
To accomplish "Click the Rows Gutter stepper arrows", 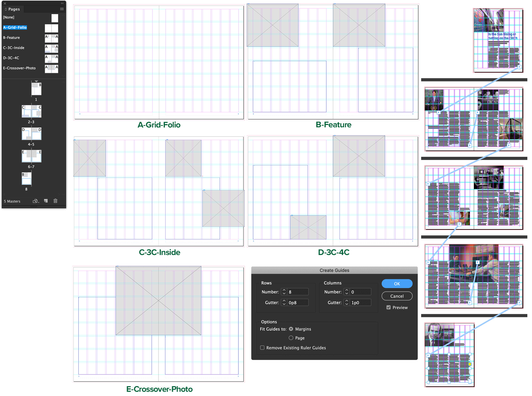I will (x=284, y=303).
